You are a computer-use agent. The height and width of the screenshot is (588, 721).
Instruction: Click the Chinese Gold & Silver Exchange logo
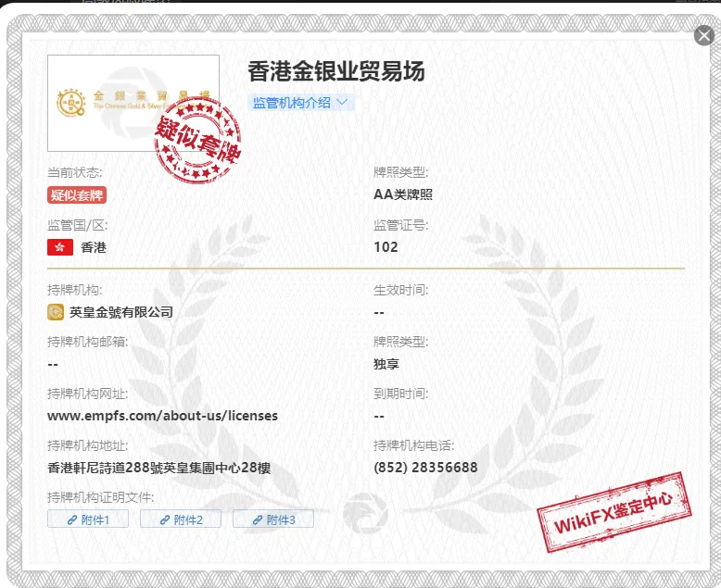tap(133, 103)
